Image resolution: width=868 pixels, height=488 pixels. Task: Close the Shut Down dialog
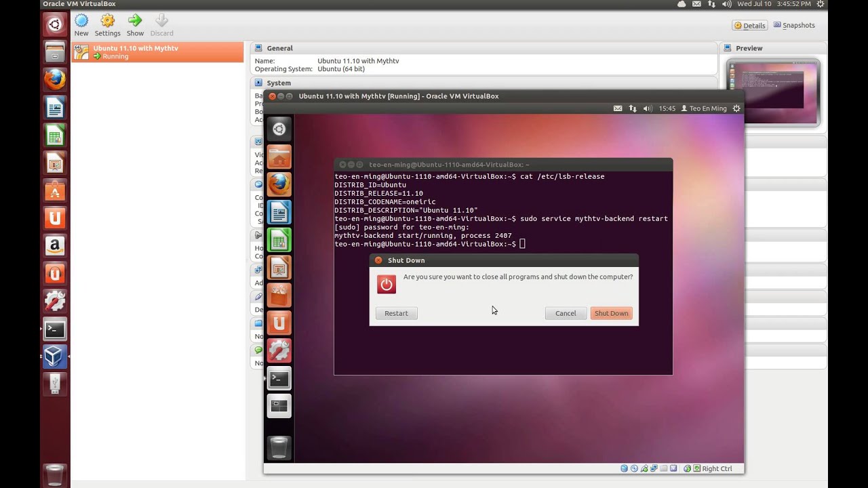tap(378, 260)
